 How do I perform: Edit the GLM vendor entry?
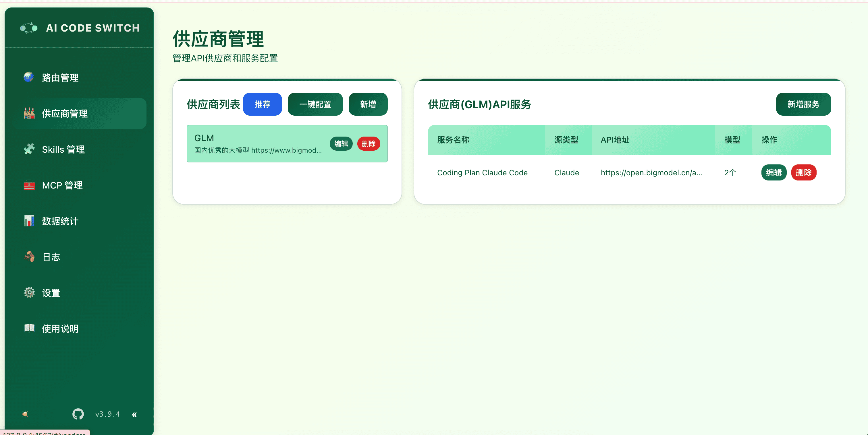tap(341, 144)
